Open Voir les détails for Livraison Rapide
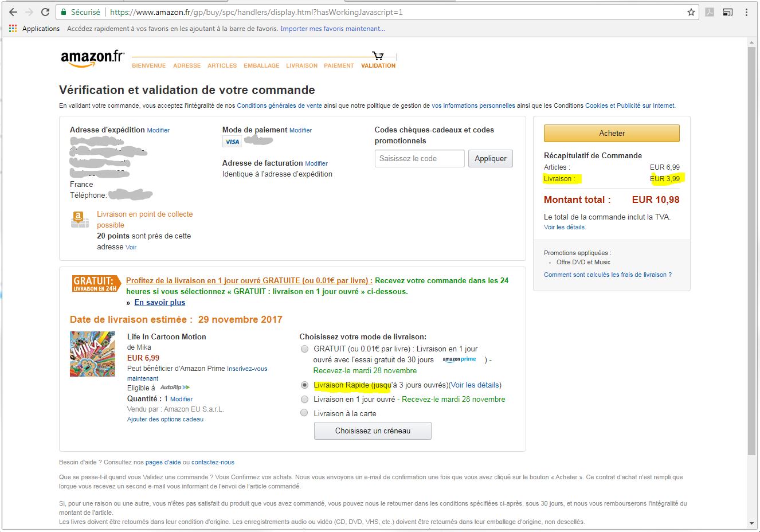 [476, 385]
